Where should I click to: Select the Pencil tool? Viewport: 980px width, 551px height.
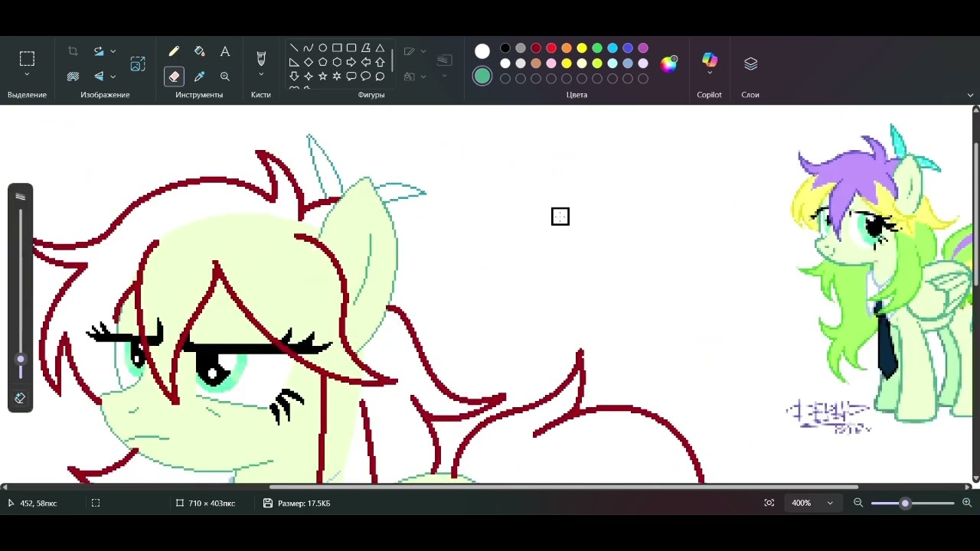click(x=174, y=51)
